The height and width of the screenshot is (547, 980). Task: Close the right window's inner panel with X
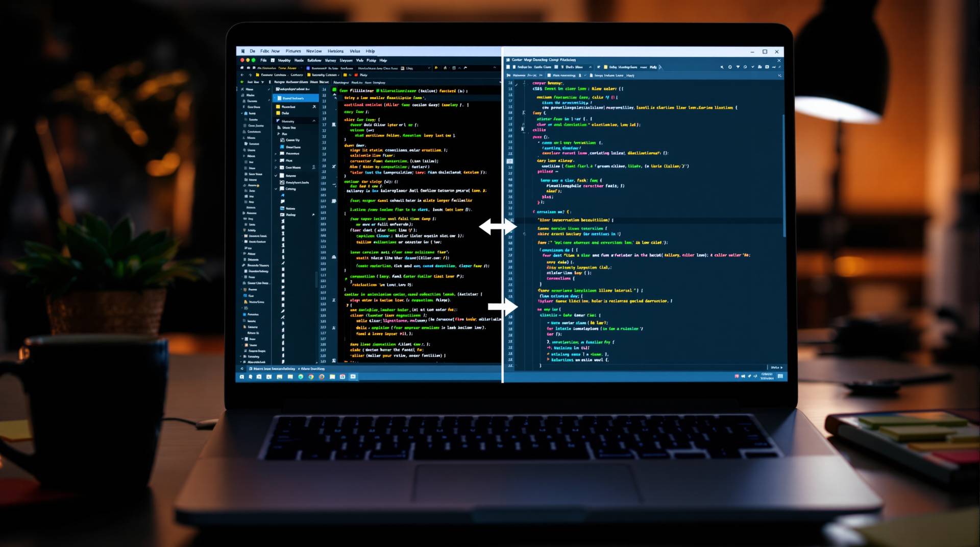779,60
